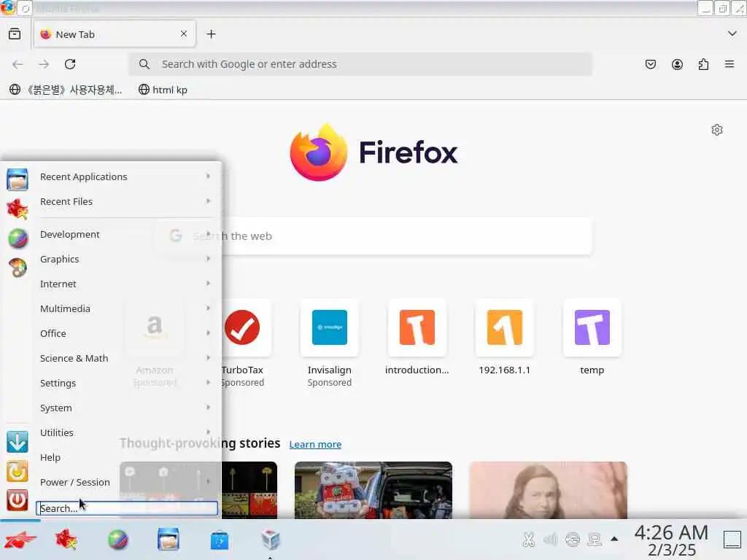Open the Firefox hamburger application menu
Image resolution: width=747 pixels, height=560 pixels.
pyautogui.click(x=729, y=64)
